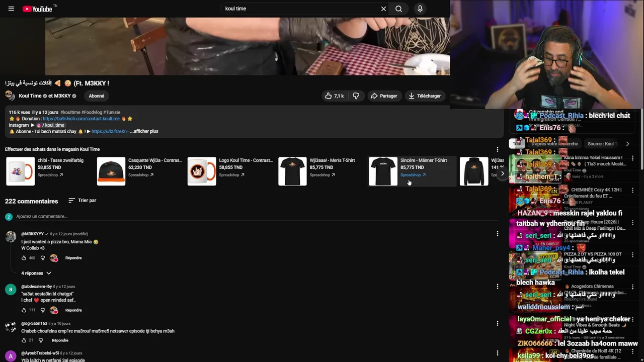Open menu for Deep House 2026 video

click(632, 222)
